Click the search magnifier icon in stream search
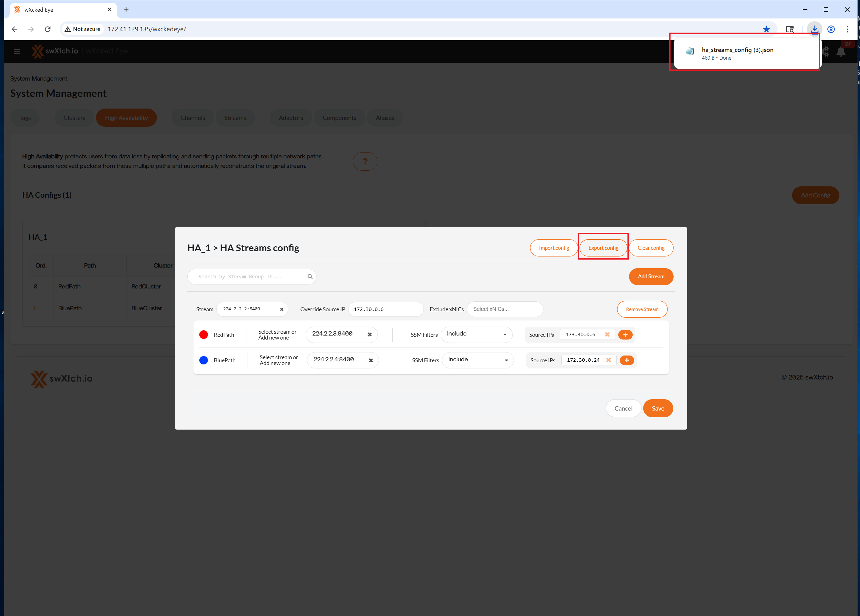The image size is (860, 616). pos(310,276)
